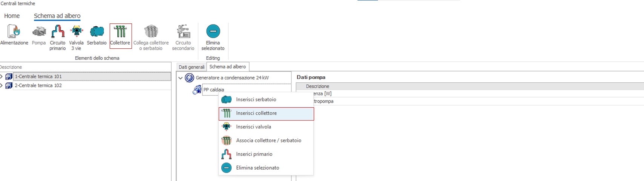Click the Alimentazione toolbar icon
The width and height of the screenshot is (644, 181).
(14, 32)
